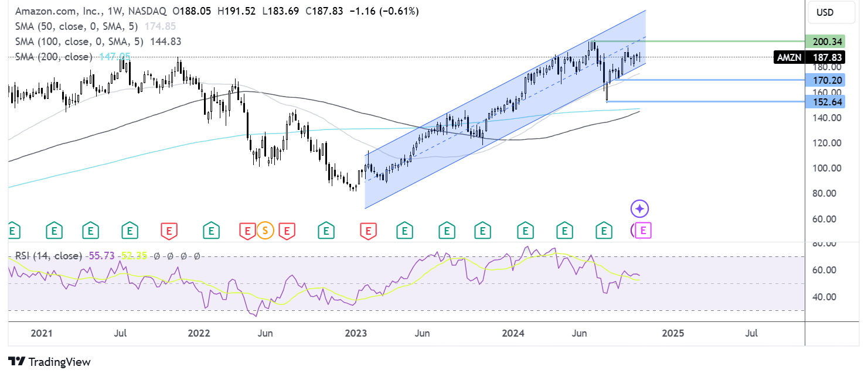Click the purple sparkle star icon
868x377 pixels.
coord(639,208)
